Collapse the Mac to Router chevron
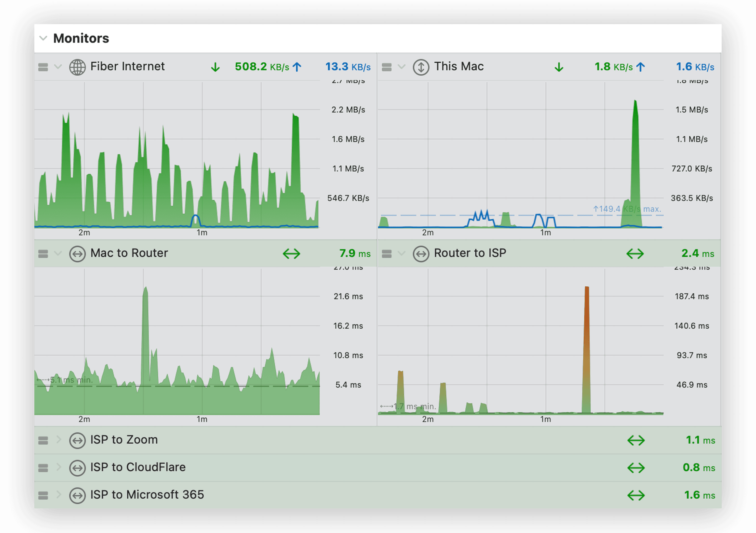The height and width of the screenshot is (533, 756). pyautogui.click(x=58, y=253)
